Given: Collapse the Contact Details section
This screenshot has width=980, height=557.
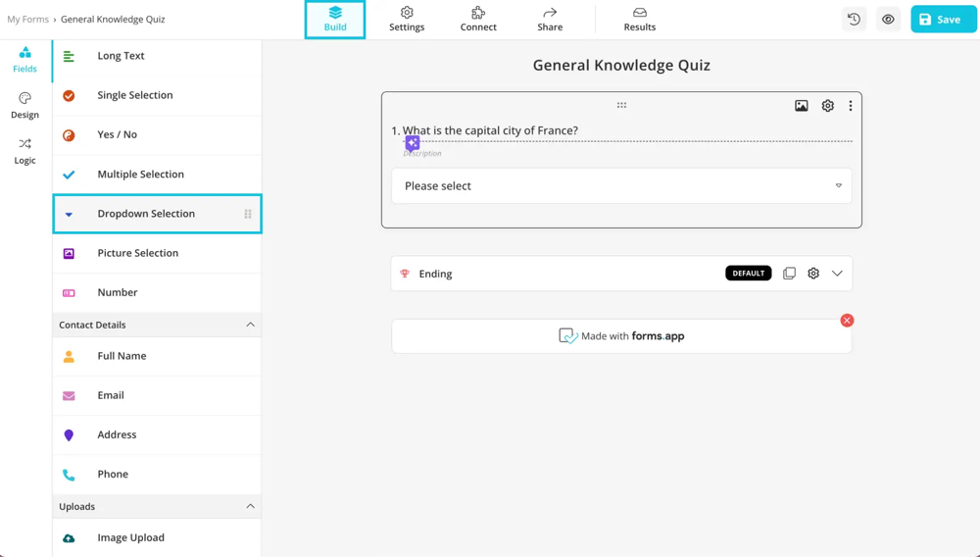Looking at the screenshot, I should [x=250, y=325].
